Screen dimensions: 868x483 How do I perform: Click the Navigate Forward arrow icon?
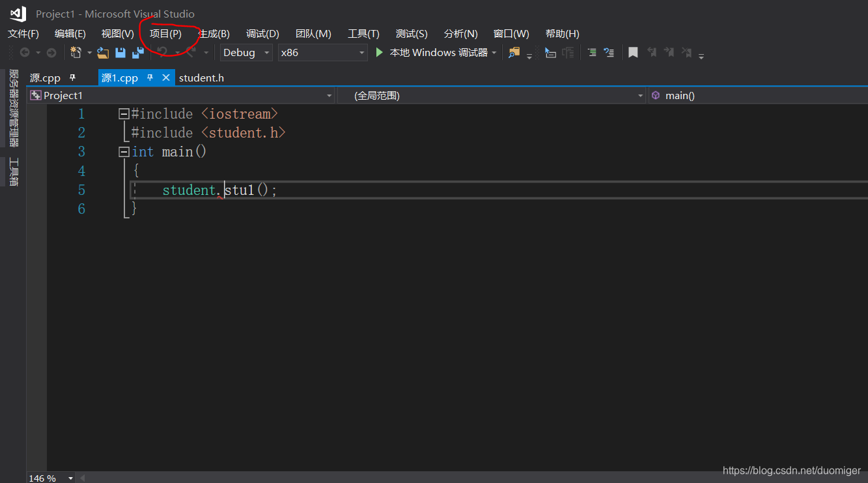point(51,53)
